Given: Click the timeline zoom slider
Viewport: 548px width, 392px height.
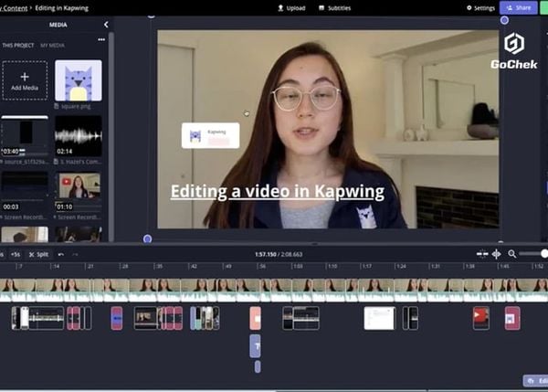Looking at the screenshot, I should click(533, 254).
